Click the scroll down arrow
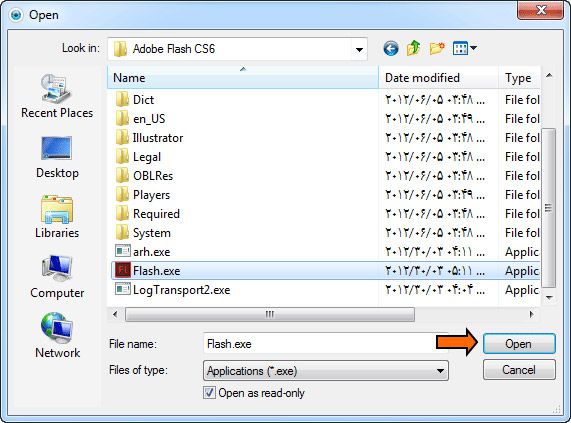Image resolution: width=571 pixels, height=423 pixels. coord(549,297)
